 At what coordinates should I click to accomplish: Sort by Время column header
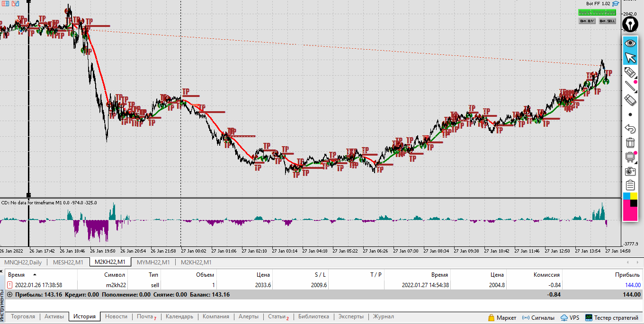point(17,274)
